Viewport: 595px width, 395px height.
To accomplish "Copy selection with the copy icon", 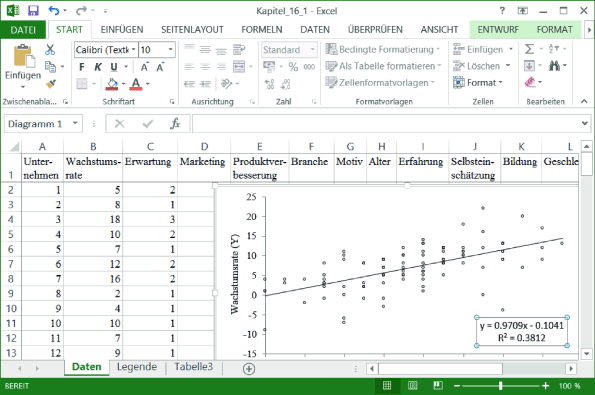I will point(50,66).
